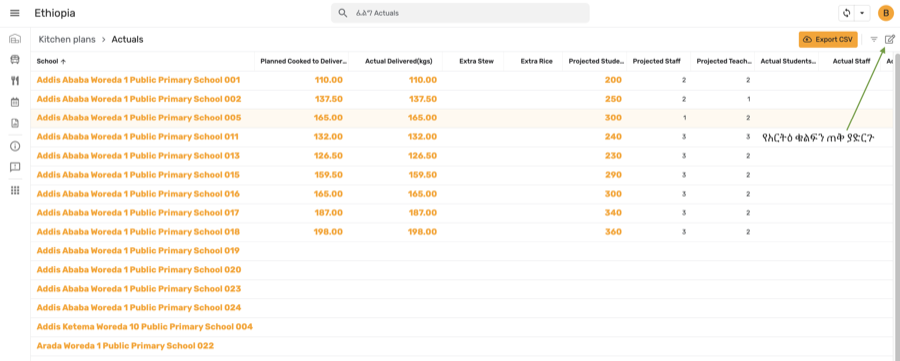Click the Actual Staff column header

tap(851, 61)
